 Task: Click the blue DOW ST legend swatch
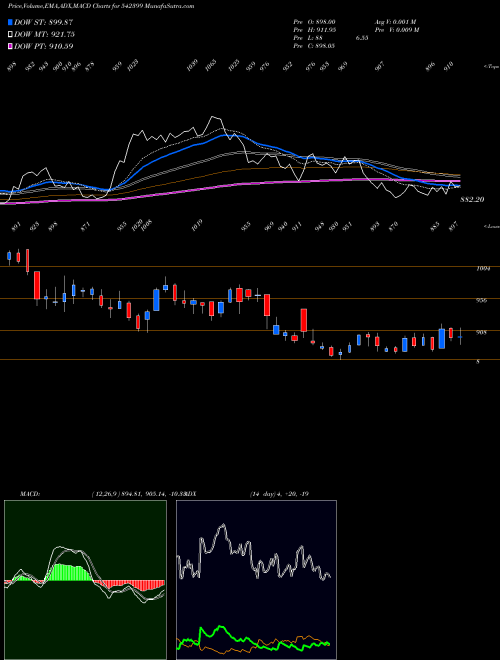coord(10,22)
